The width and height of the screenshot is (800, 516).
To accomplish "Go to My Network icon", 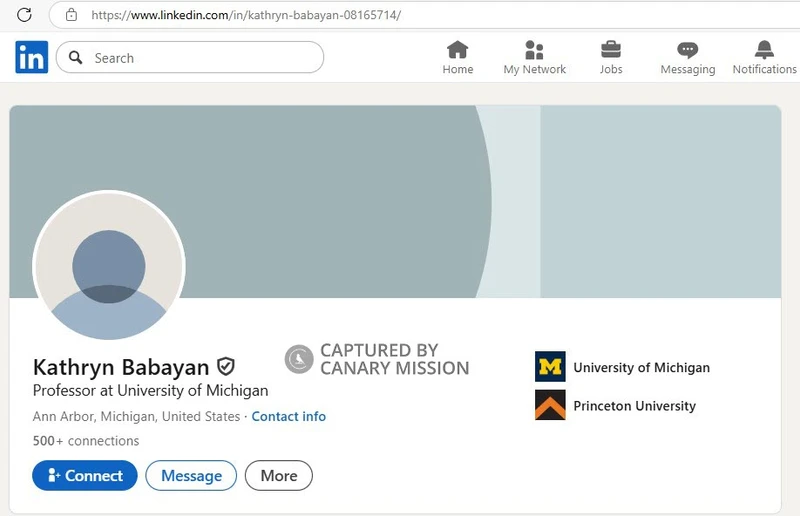I will pyautogui.click(x=534, y=50).
